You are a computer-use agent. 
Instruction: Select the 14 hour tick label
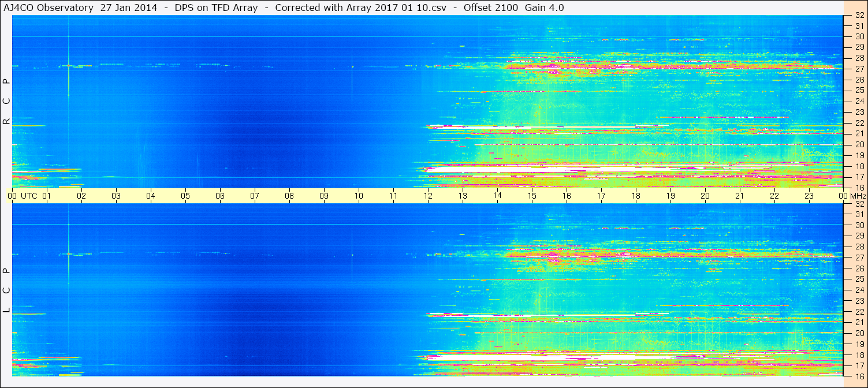[x=497, y=196]
